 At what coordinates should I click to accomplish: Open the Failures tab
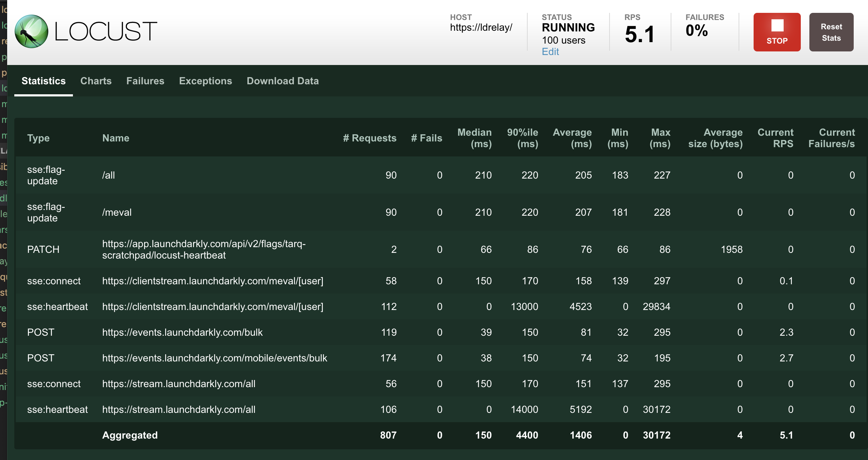(145, 81)
